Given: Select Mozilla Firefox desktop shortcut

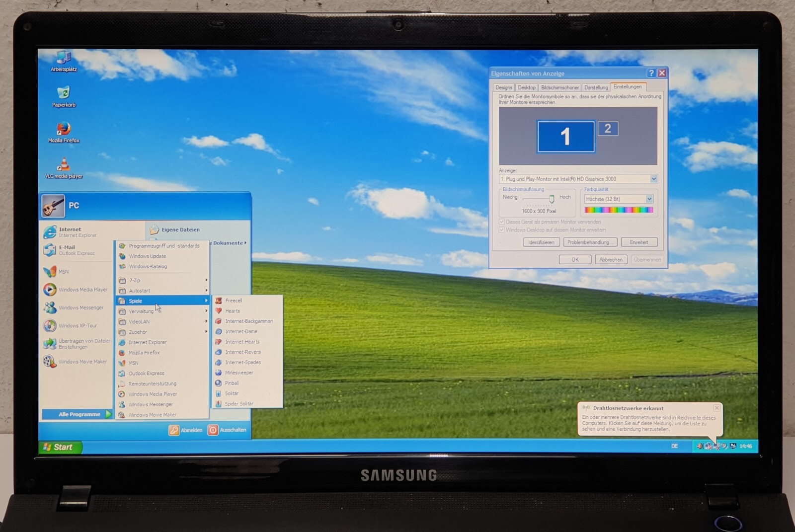Looking at the screenshot, I should click(64, 132).
